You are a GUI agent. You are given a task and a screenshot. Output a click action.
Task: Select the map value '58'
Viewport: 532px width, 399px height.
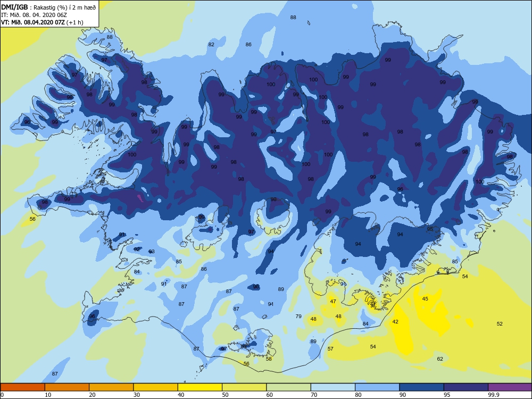coord(269,359)
